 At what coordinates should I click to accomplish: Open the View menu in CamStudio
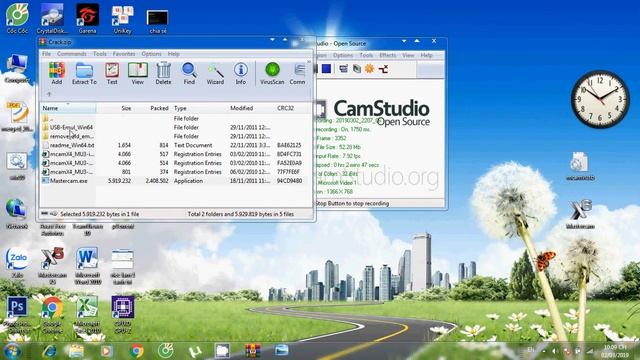tap(408, 55)
